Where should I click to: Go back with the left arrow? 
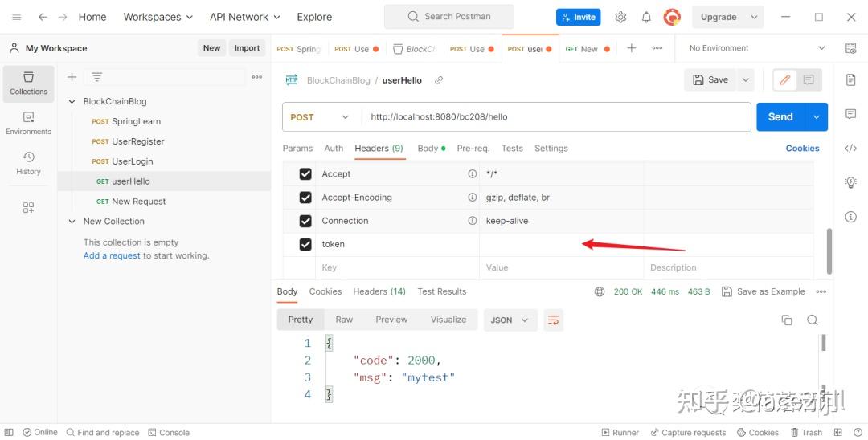(x=43, y=17)
